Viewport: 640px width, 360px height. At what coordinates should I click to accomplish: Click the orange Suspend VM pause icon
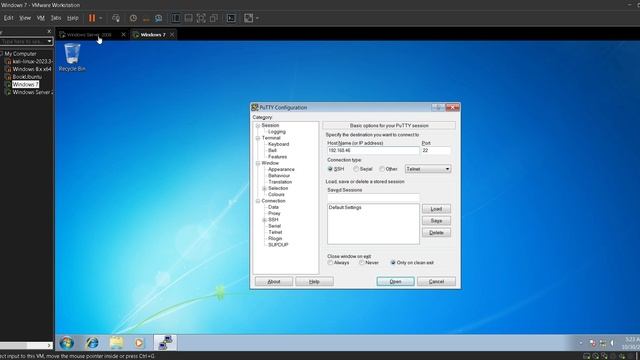[92, 18]
